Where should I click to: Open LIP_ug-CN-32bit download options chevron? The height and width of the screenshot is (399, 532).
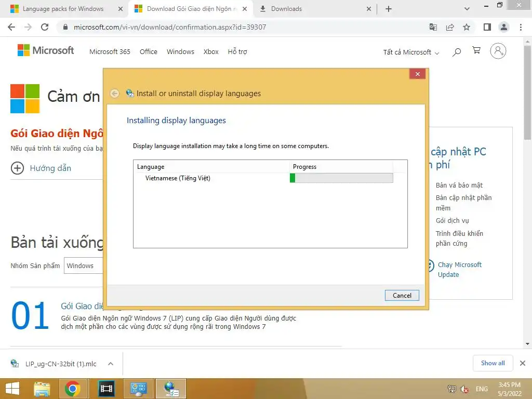click(110, 364)
